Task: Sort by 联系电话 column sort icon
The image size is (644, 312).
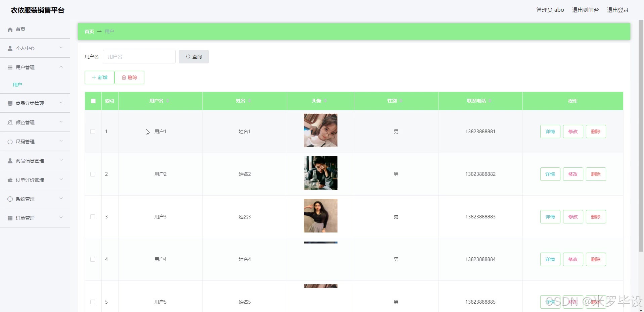Action: 490,101
